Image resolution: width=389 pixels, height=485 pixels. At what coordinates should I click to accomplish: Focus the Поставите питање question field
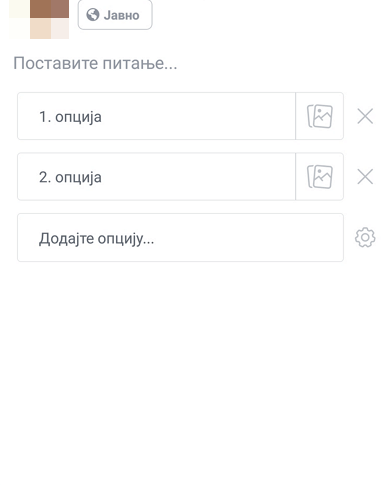(95, 63)
